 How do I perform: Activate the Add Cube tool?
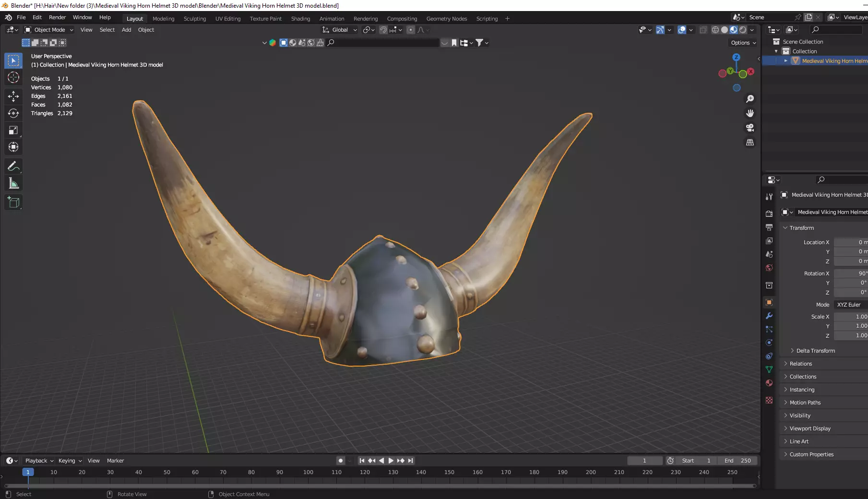pos(13,202)
